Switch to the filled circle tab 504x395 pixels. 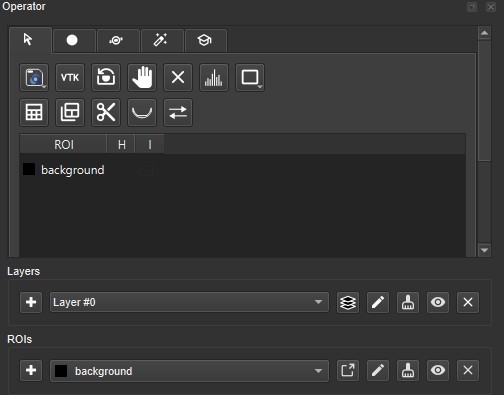[x=74, y=40]
